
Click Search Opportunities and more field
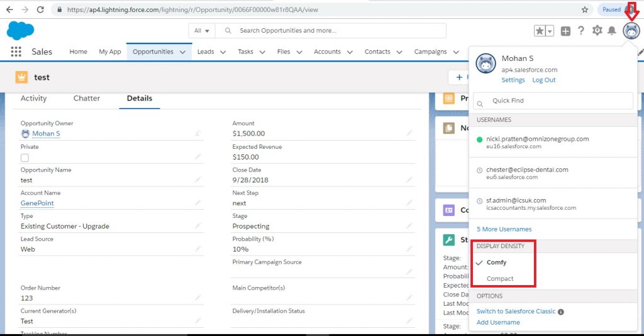point(331,31)
